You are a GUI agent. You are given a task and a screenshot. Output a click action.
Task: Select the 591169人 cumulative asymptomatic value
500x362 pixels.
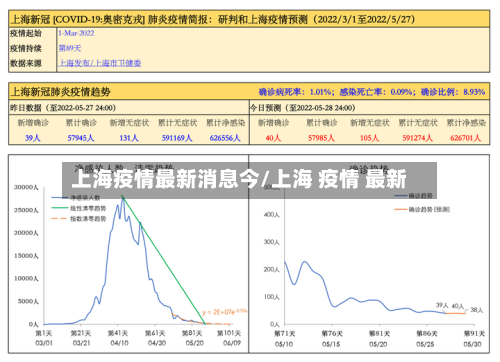[x=177, y=138]
